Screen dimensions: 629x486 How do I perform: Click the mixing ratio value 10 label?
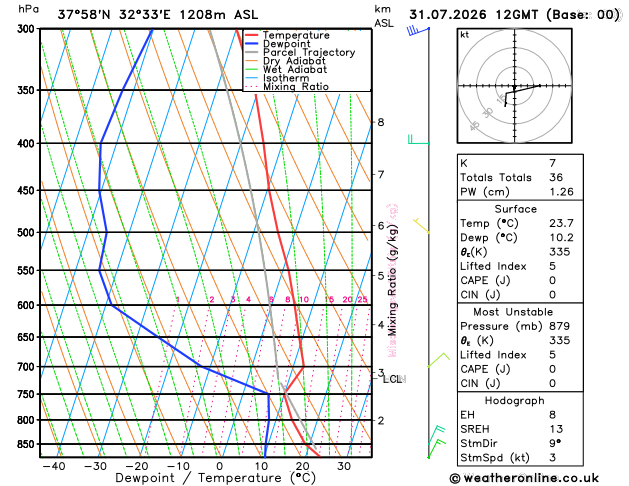[x=304, y=300]
